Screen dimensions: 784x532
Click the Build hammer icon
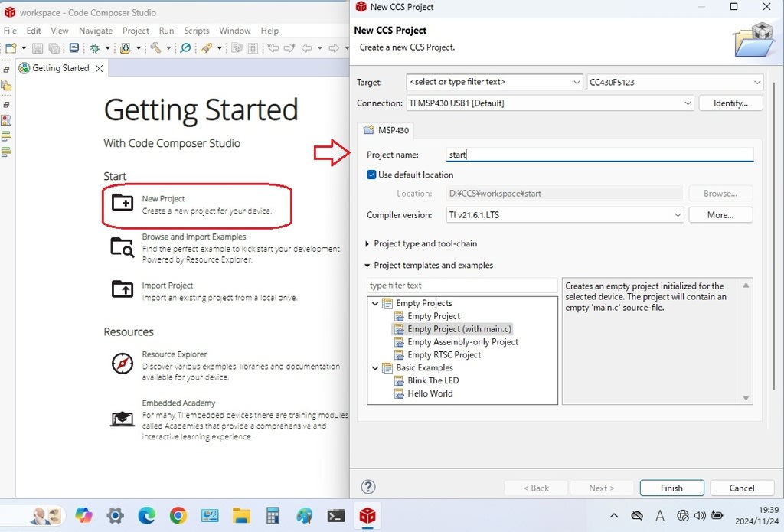coord(156,48)
